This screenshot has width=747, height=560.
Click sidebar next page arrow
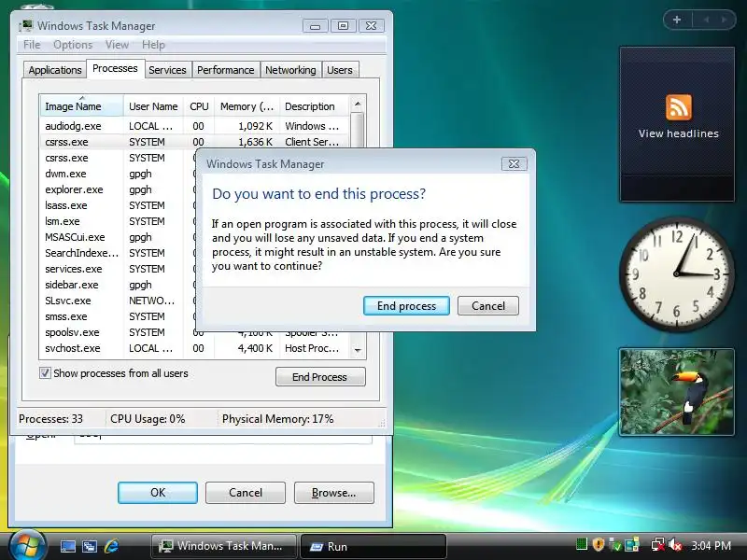click(725, 20)
